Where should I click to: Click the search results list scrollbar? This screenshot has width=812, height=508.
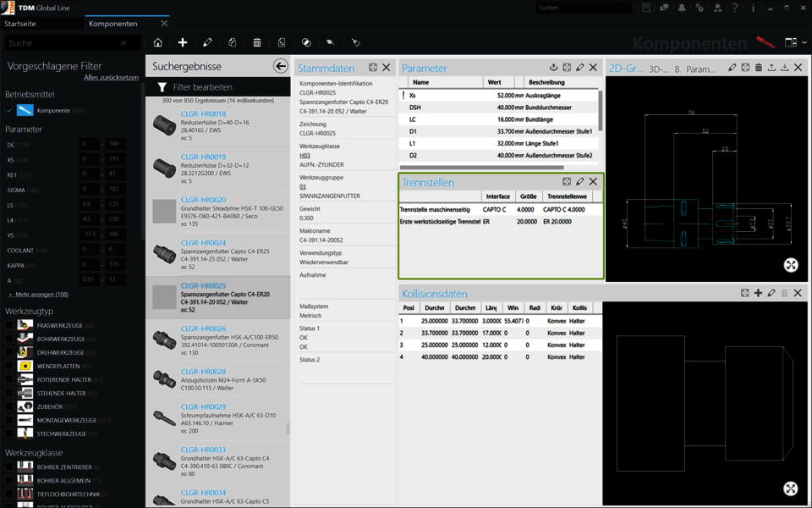click(x=288, y=428)
